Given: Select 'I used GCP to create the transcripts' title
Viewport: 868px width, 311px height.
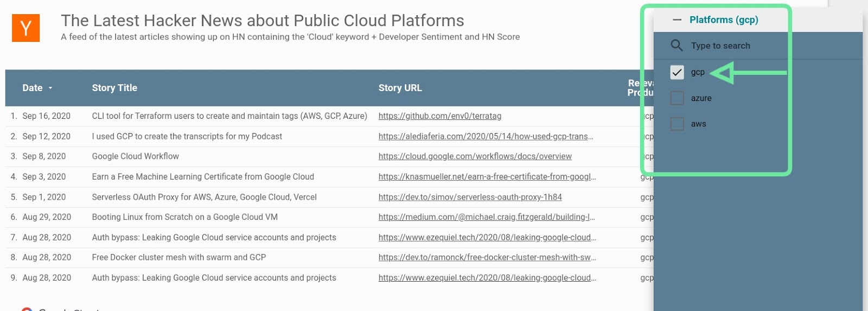Looking at the screenshot, I should [x=187, y=137].
